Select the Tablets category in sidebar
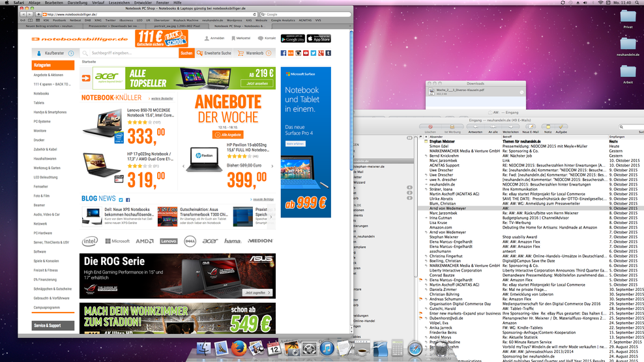 tap(39, 103)
